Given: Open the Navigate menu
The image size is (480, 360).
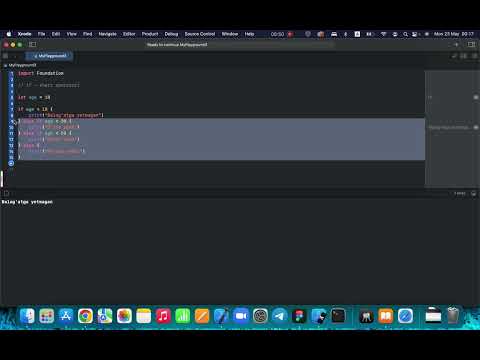Looking at the screenshot, I should pos(107,34).
